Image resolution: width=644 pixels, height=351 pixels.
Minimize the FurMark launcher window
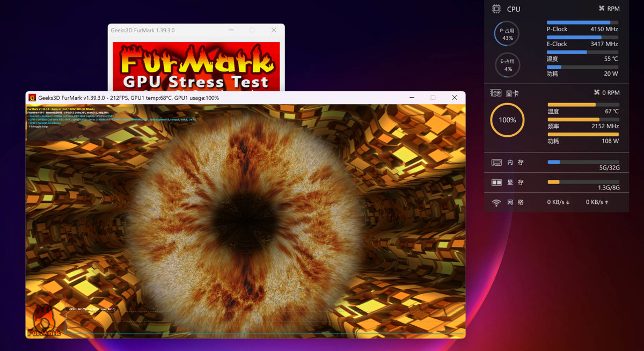(231, 30)
